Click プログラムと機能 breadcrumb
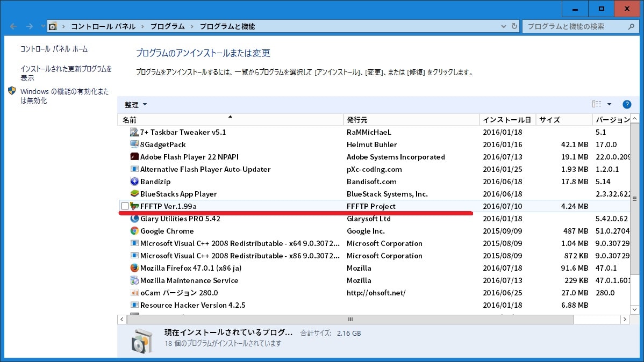 tap(227, 26)
